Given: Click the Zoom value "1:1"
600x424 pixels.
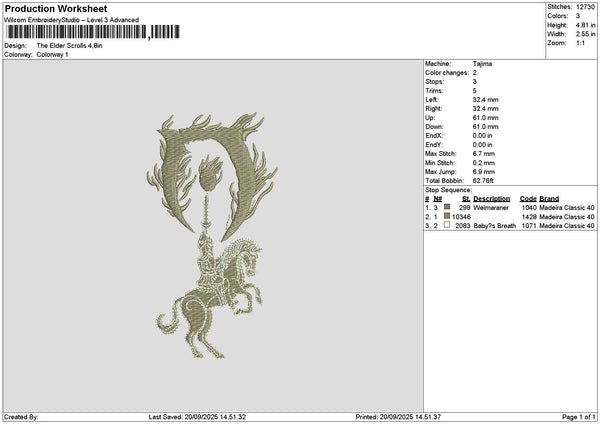Looking at the screenshot, I should tap(580, 43).
